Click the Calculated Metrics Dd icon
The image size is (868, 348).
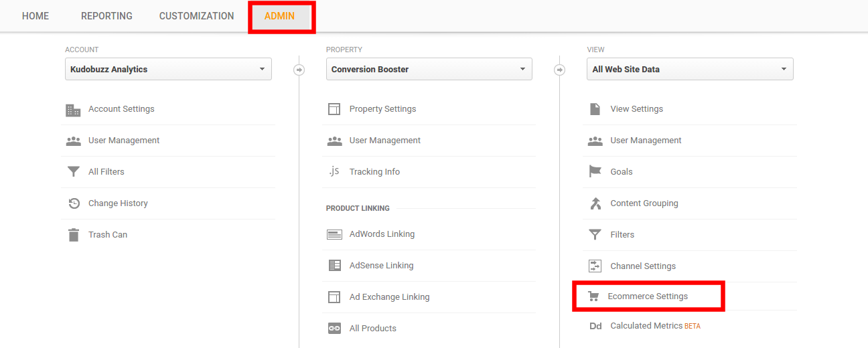pyautogui.click(x=595, y=326)
